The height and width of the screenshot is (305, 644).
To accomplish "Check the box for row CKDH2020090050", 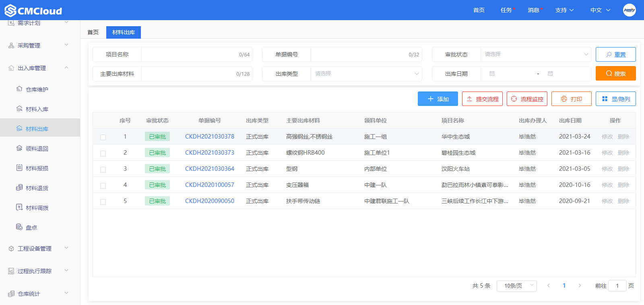I will click(x=103, y=201).
